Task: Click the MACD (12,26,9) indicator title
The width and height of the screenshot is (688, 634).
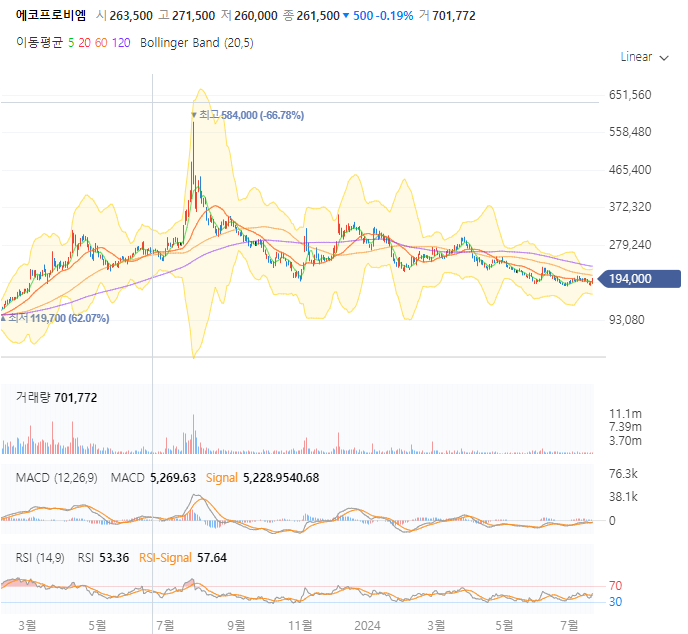Action: click(x=57, y=477)
